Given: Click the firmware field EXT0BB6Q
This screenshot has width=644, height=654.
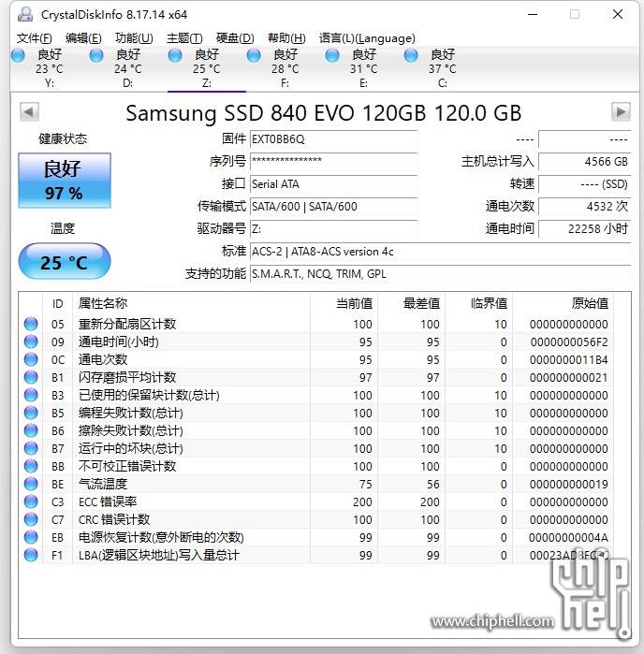Looking at the screenshot, I should tap(333, 139).
